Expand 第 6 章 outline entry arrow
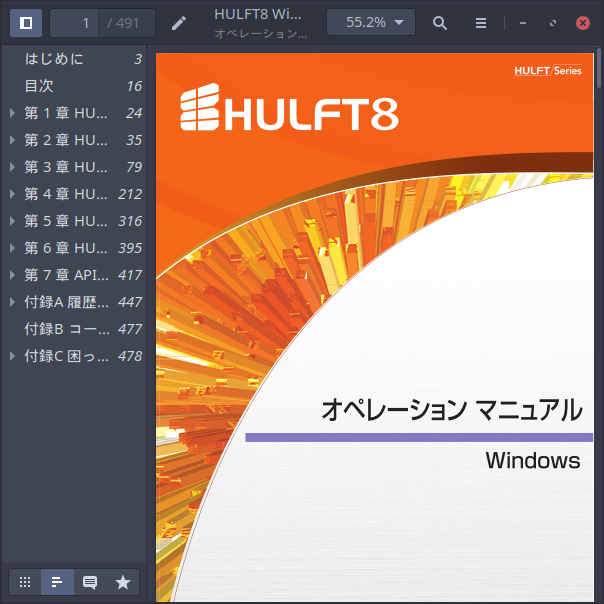 click(12, 248)
